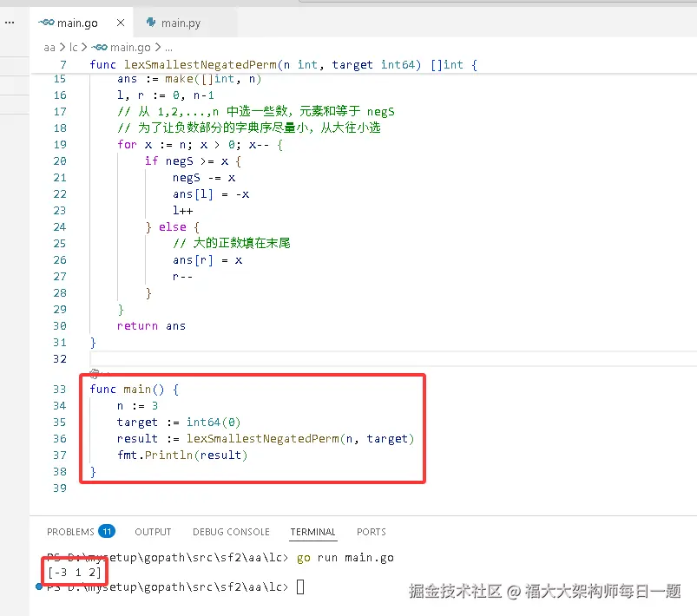The width and height of the screenshot is (697, 616).
Task: Click empty editor line 32
Action: [x=393, y=359]
